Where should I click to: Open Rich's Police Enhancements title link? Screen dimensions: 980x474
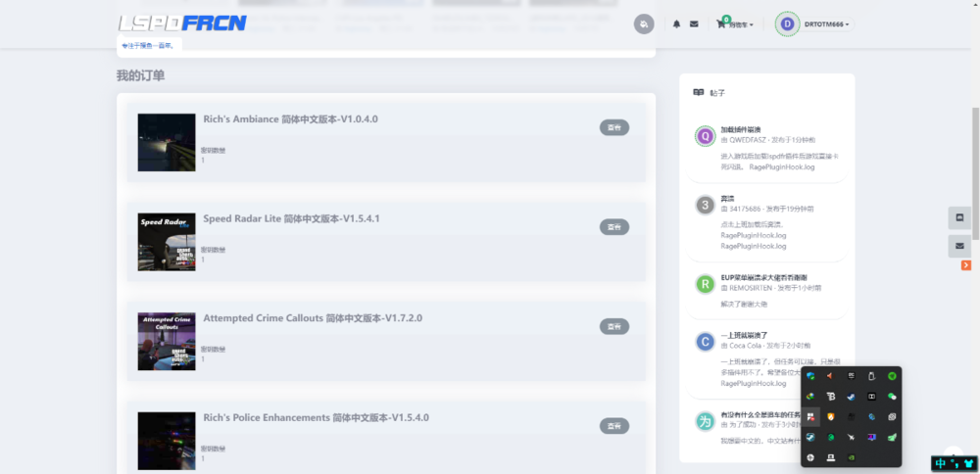tap(316, 418)
